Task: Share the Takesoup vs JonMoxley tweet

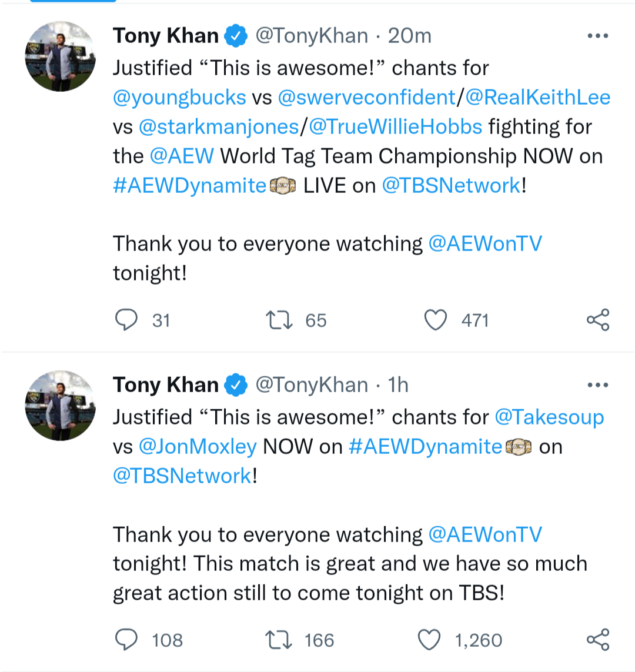Action: [x=598, y=640]
